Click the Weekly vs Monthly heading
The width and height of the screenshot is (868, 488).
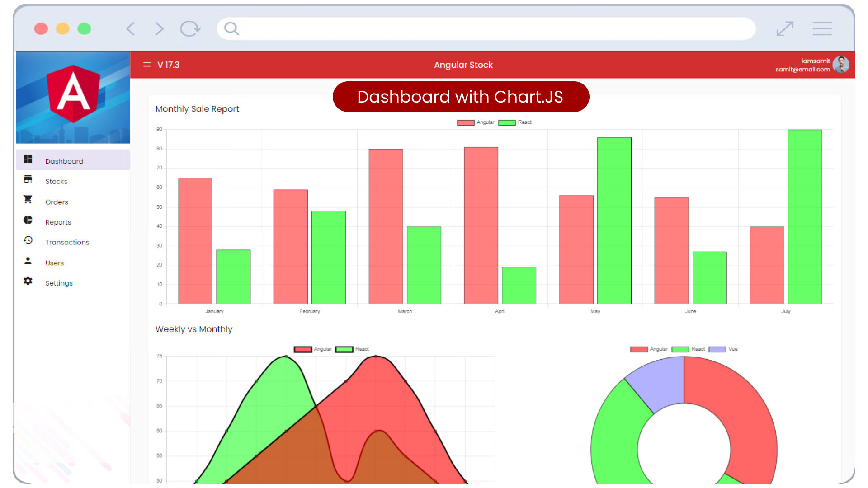[x=194, y=329]
